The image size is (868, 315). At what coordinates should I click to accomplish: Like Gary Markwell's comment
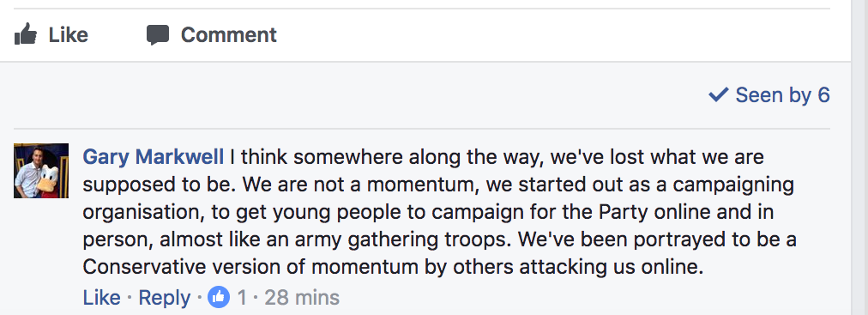pyautogui.click(x=102, y=298)
